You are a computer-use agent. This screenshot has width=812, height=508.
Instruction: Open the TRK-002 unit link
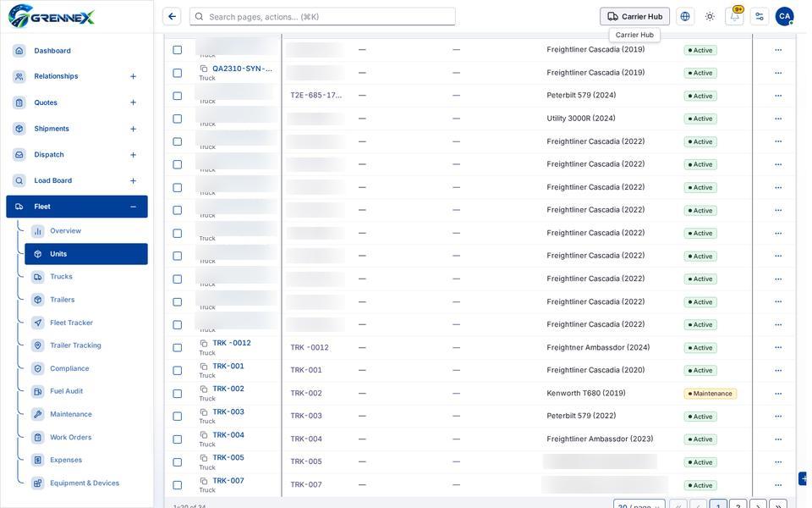[228, 389]
